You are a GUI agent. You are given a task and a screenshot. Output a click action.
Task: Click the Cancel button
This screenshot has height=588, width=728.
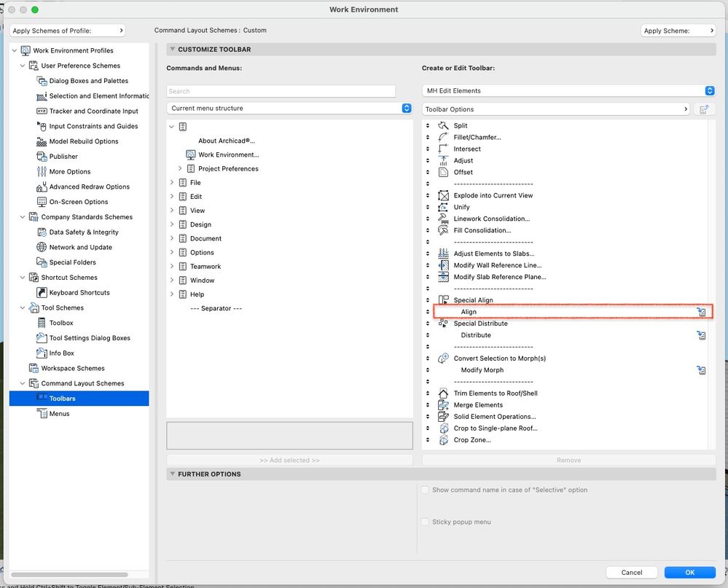pos(631,572)
